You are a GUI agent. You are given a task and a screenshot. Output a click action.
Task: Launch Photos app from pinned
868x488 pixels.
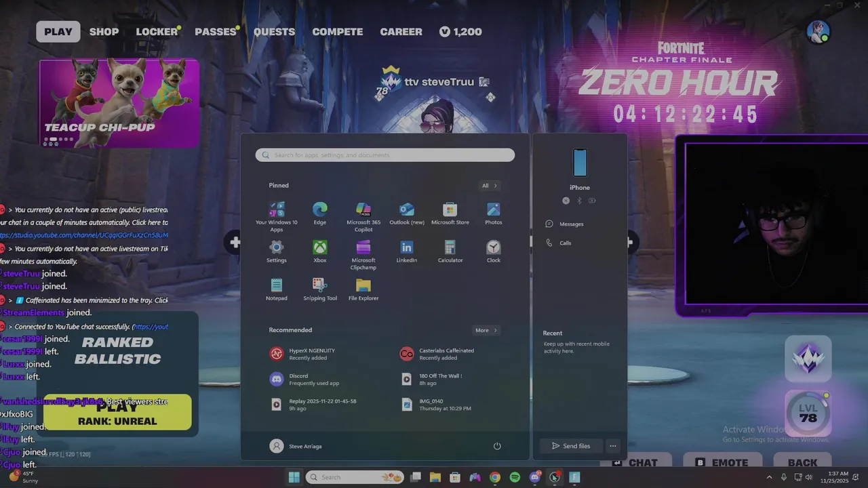[494, 214]
